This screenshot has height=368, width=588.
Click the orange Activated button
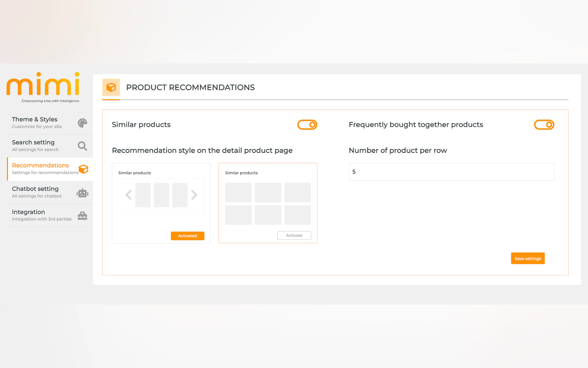[x=188, y=236]
